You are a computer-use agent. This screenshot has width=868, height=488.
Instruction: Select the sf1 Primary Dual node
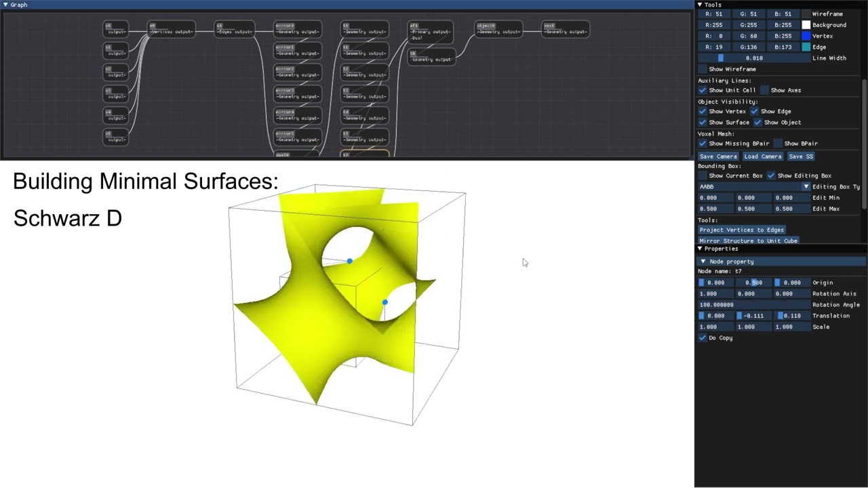coord(431,32)
